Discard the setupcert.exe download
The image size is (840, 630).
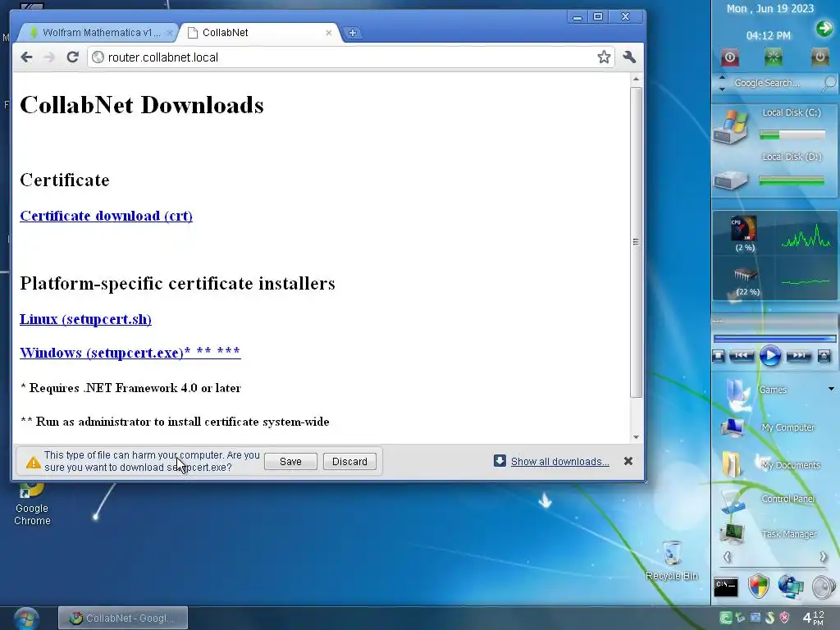349,461
